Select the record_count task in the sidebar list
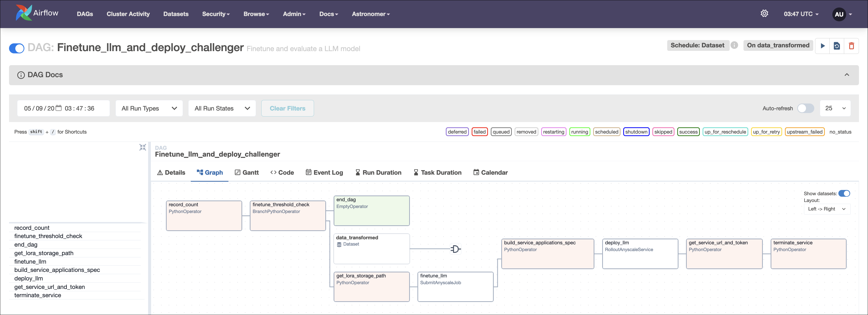This screenshot has height=315, width=868. pyautogui.click(x=32, y=228)
